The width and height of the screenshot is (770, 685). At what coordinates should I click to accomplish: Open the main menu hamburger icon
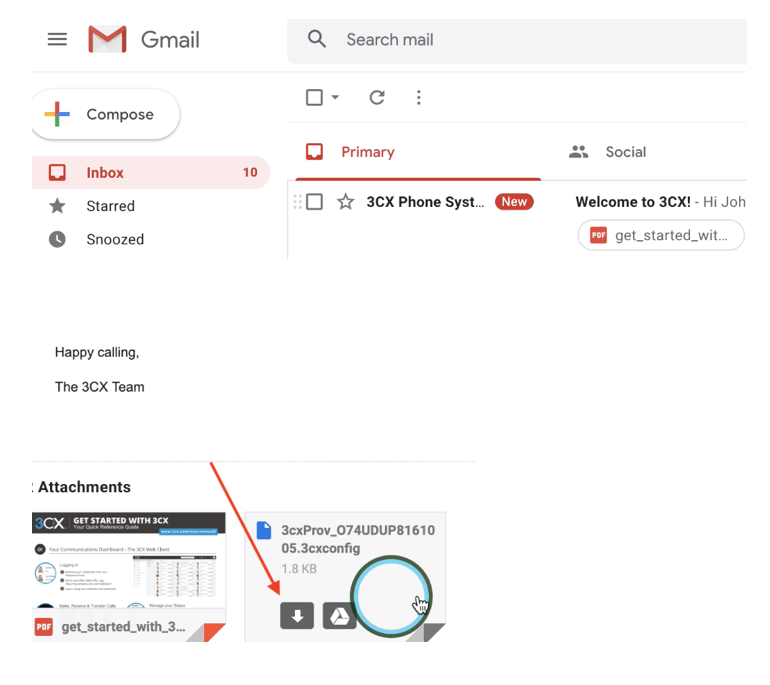tap(57, 39)
